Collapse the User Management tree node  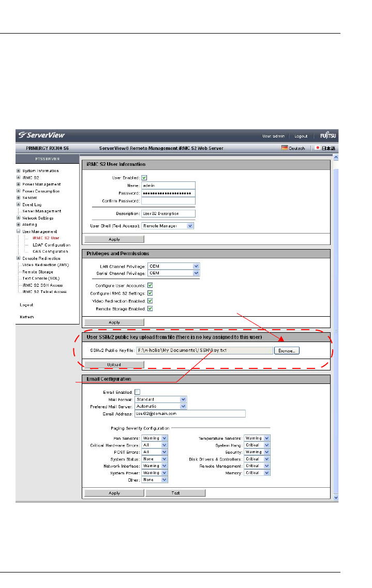pos(19,231)
